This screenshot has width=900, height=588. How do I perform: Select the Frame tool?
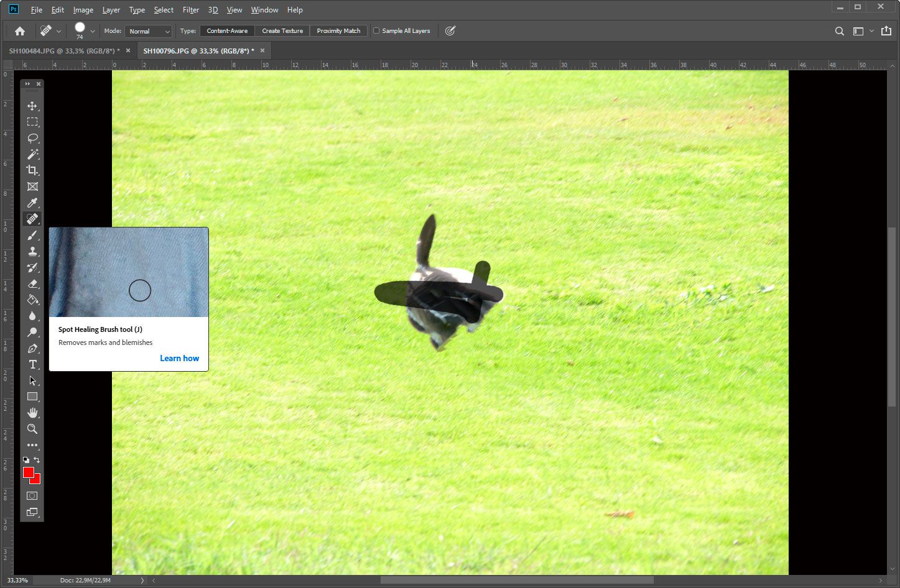click(x=32, y=186)
